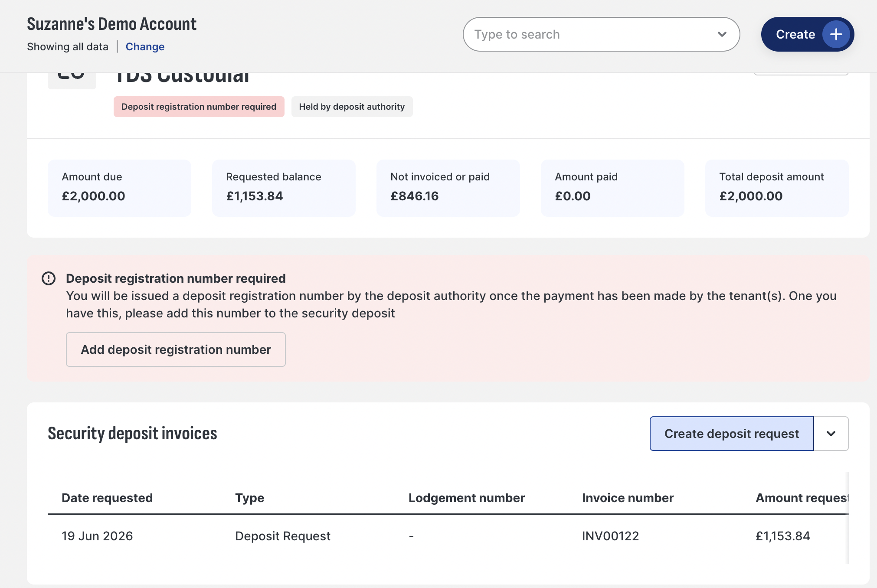This screenshot has width=877, height=588.
Task: Select the Requested balance value £1,153.84
Action: tap(255, 196)
